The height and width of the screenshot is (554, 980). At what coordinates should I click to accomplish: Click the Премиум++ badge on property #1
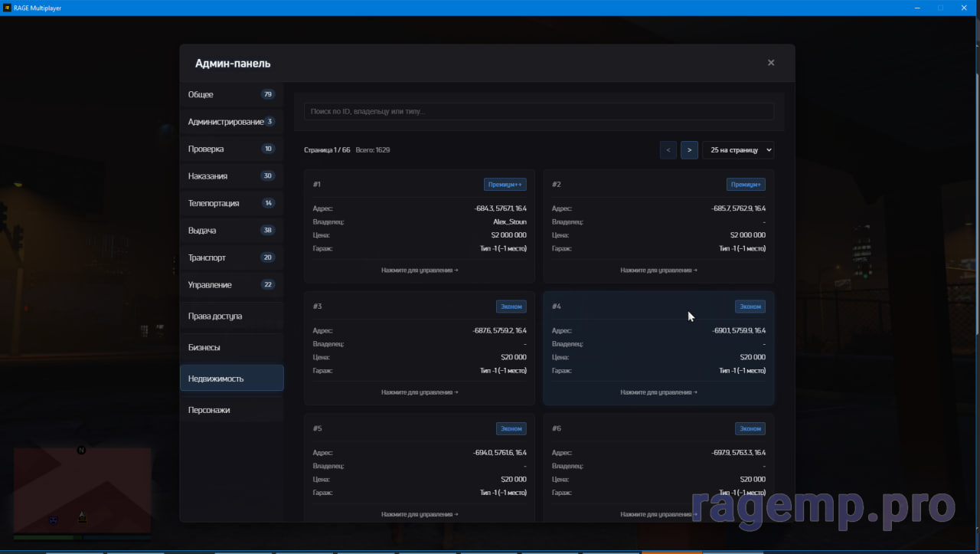tap(505, 185)
